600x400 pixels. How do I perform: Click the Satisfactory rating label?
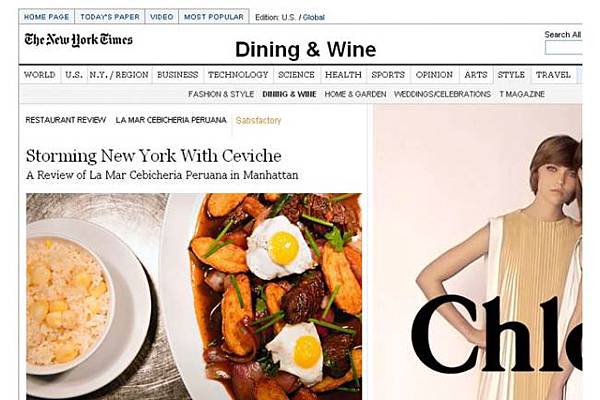[258, 121]
